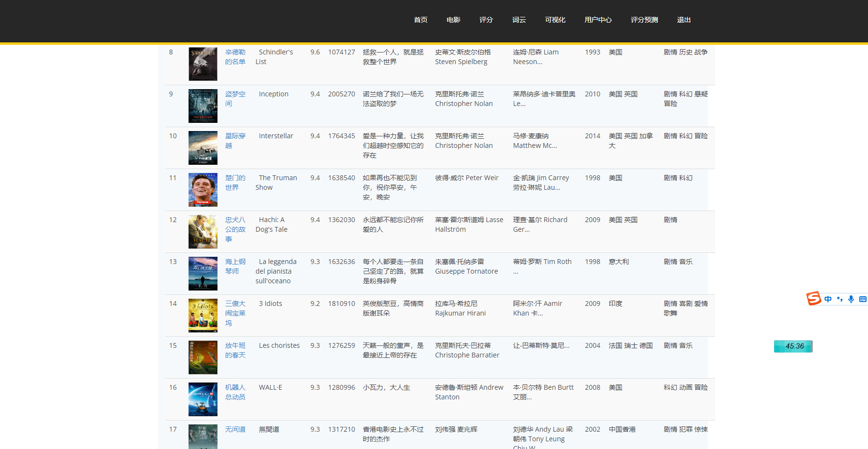Image resolution: width=868 pixels, height=449 pixels.
Task: Select the director 'Christophe Barratier'
Action: coord(467,355)
